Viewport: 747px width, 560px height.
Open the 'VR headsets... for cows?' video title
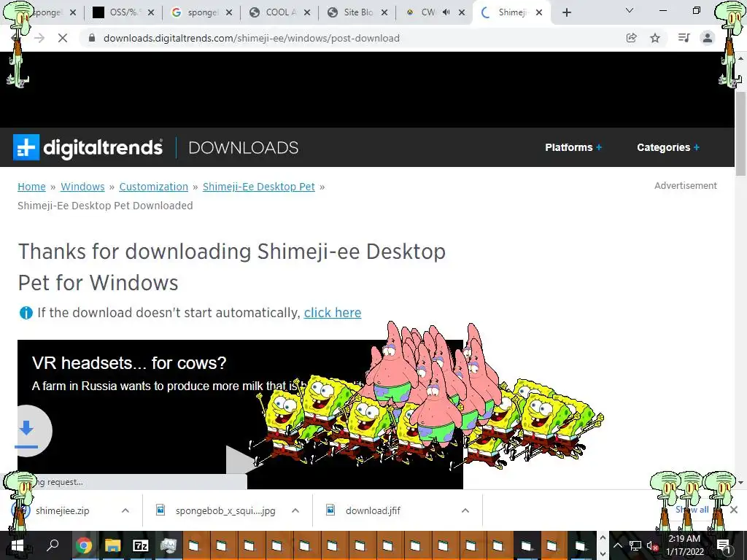click(x=129, y=363)
